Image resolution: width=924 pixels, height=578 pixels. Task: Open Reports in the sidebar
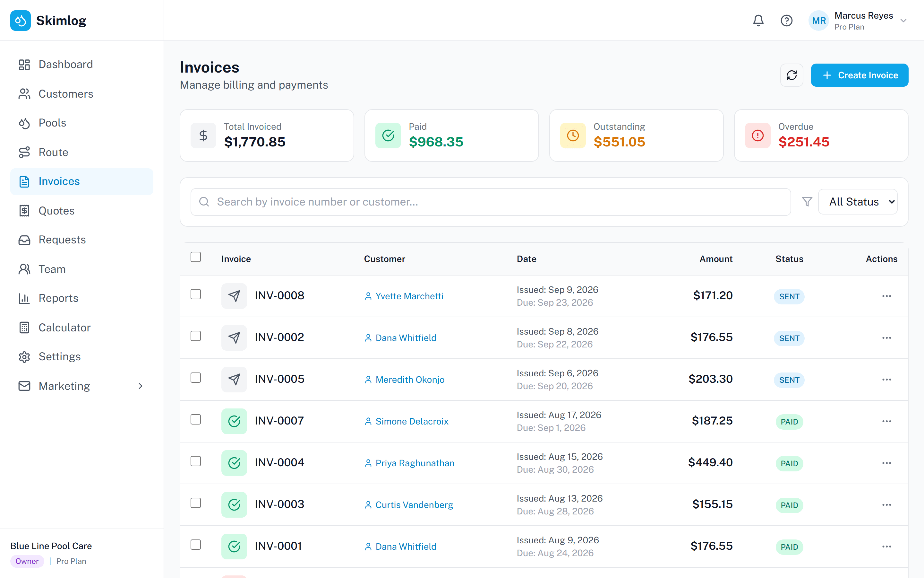coord(82,298)
